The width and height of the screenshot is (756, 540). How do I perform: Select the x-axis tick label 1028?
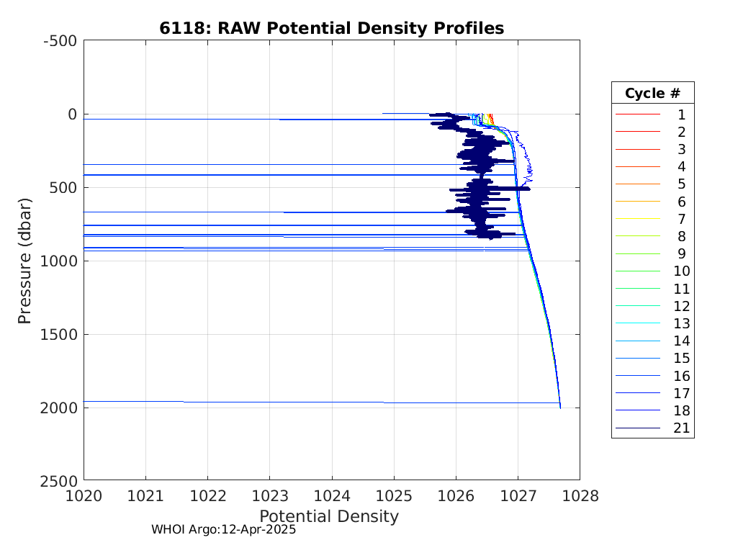click(x=580, y=495)
